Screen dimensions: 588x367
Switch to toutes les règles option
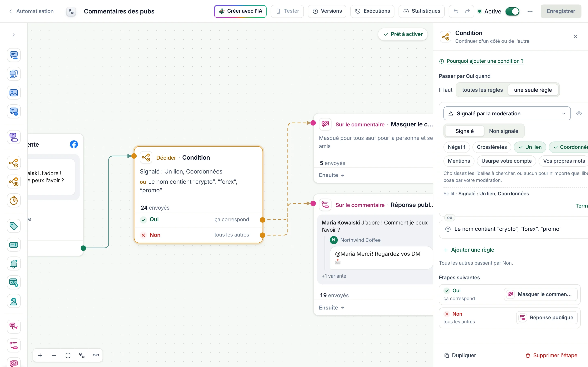pos(482,90)
